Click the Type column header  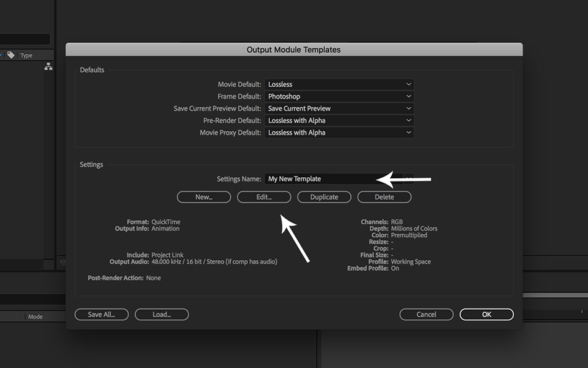[27, 56]
